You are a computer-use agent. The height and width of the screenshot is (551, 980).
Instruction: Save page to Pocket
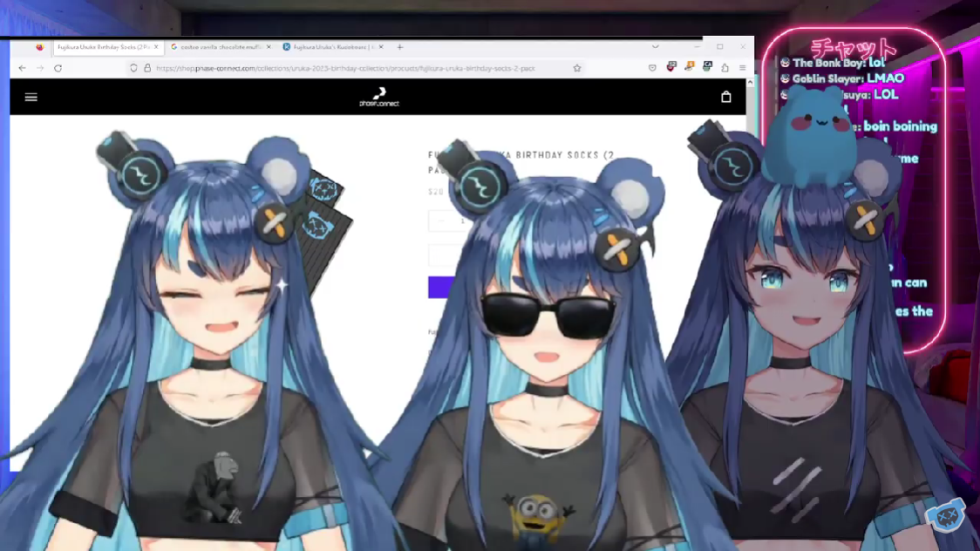point(652,68)
